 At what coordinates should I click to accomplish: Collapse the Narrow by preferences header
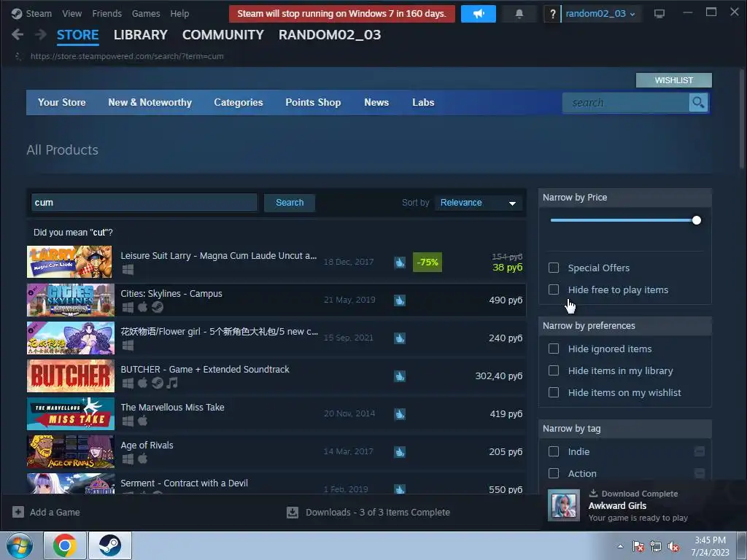[x=624, y=326]
